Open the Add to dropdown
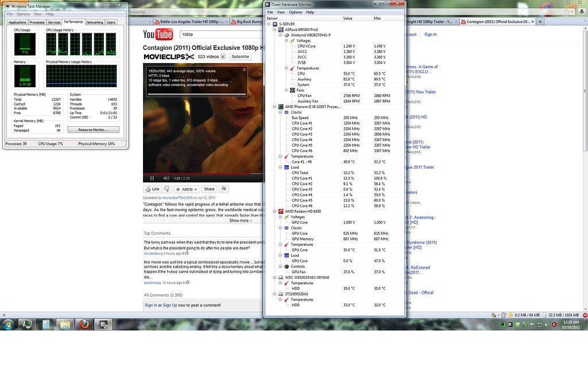 [x=187, y=189]
